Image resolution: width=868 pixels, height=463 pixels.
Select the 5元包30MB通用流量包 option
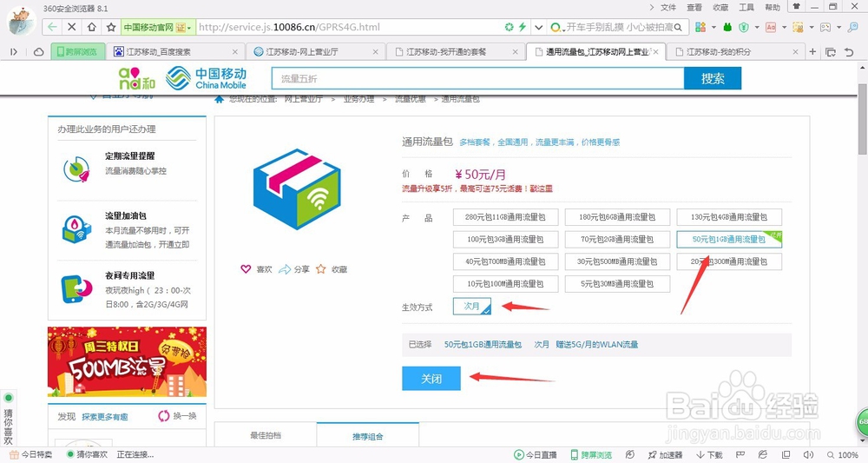pos(617,283)
